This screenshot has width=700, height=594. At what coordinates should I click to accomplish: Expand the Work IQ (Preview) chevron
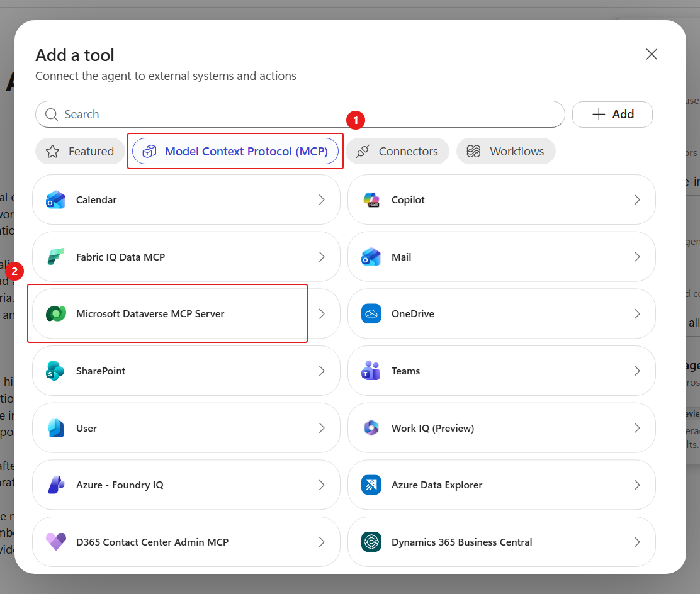[x=637, y=428]
